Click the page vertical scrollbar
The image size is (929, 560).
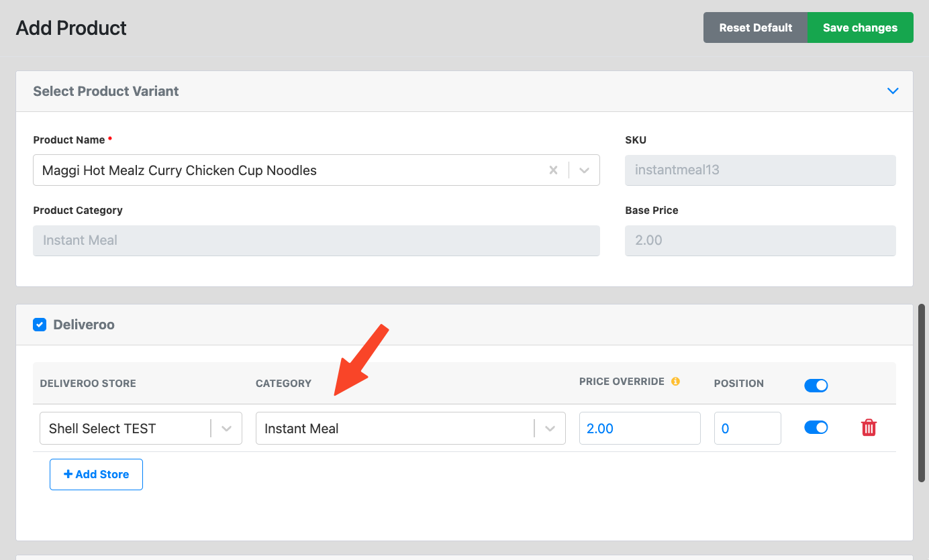coord(922,392)
